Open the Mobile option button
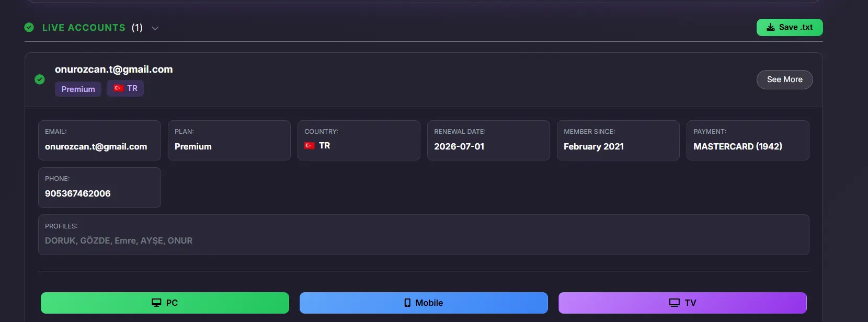The width and height of the screenshot is (868, 322). (424, 303)
